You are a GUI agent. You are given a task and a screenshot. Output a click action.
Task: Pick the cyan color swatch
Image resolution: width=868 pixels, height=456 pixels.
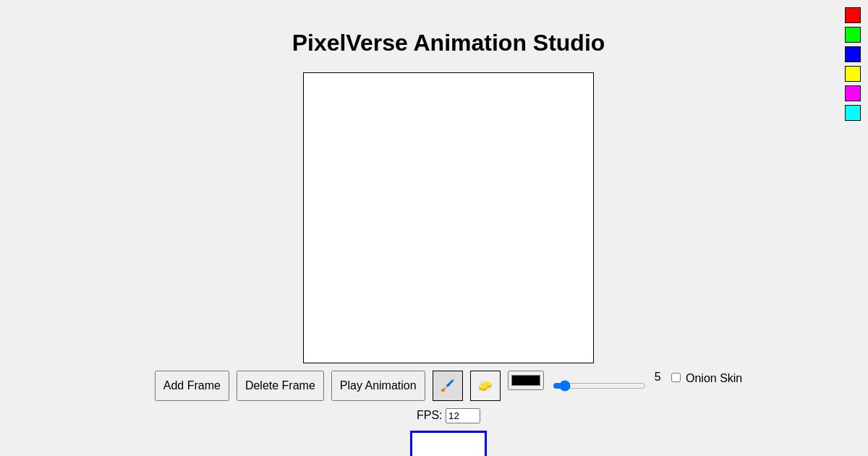(x=853, y=113)
